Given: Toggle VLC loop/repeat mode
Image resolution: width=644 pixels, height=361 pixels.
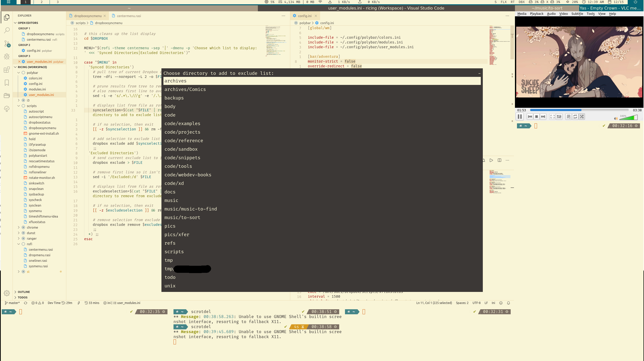Looking at the screenshot, I should [x=575, y=117].
